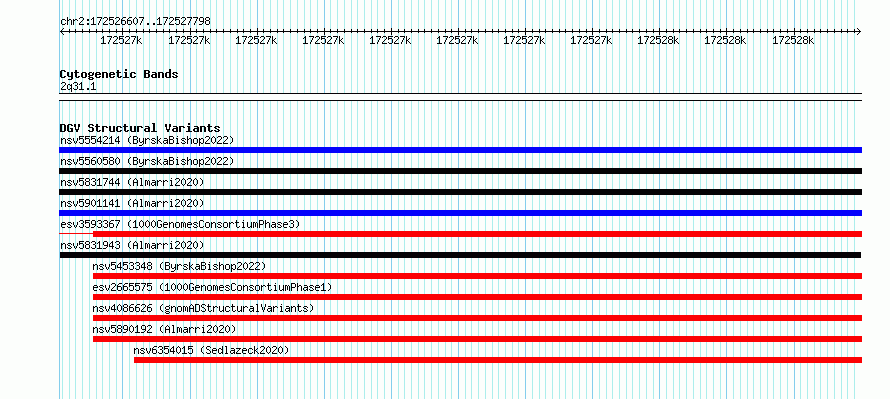
Task: Select the red bar under nsv4086626
Action: [x=477, y=318]
